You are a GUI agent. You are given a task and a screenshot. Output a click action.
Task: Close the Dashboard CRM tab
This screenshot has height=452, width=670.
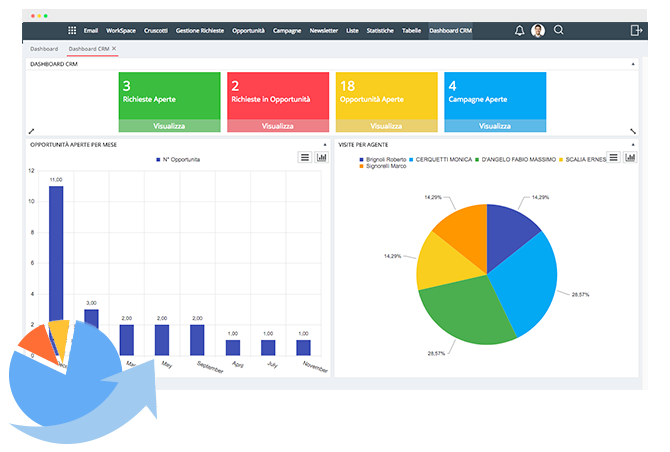coord(114,48)
